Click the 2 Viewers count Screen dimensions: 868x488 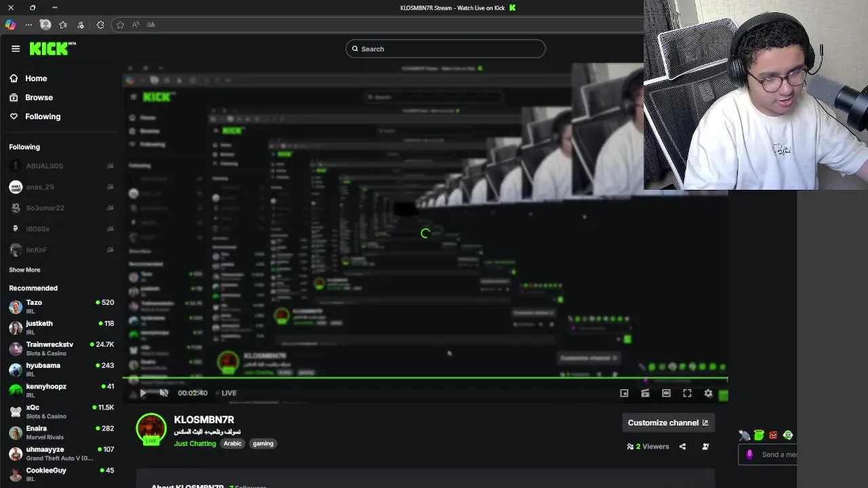tap(648, 447)
